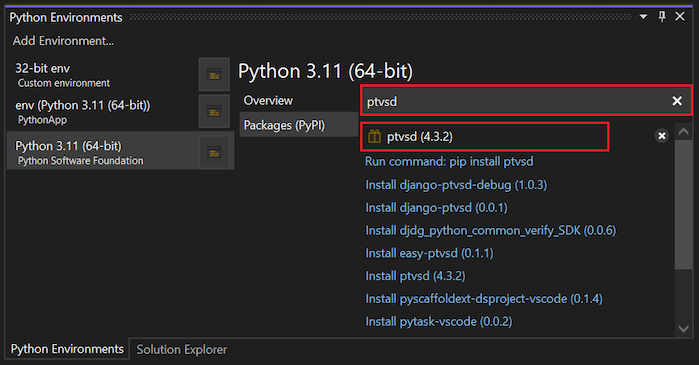Click interactive window icon beside Python Software Foundation
The width and height of the screenshot is (699, 365).
coord(214,152)
